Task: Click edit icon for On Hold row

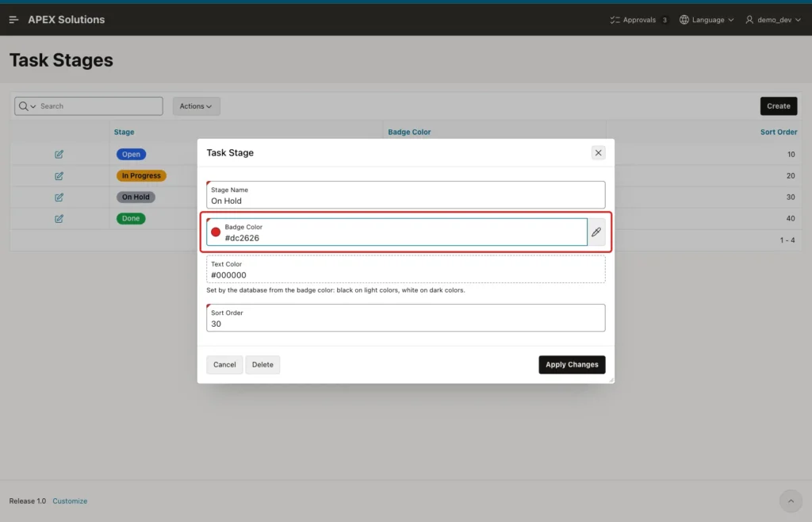Action: click(x=59, y=198)
